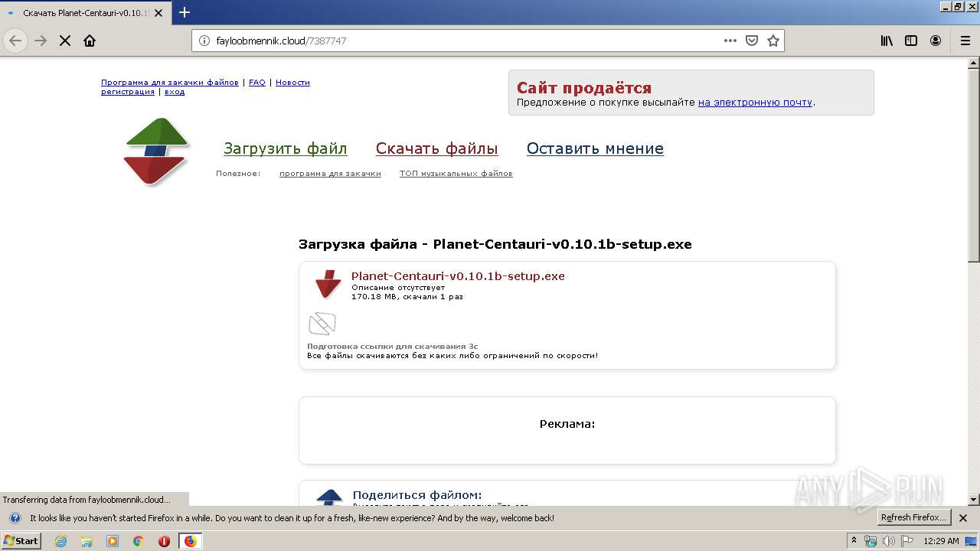Expand the hidden system tray icons arrow
Screen dimensions: 980x551
pyautogui.click(x=854, y=540)
